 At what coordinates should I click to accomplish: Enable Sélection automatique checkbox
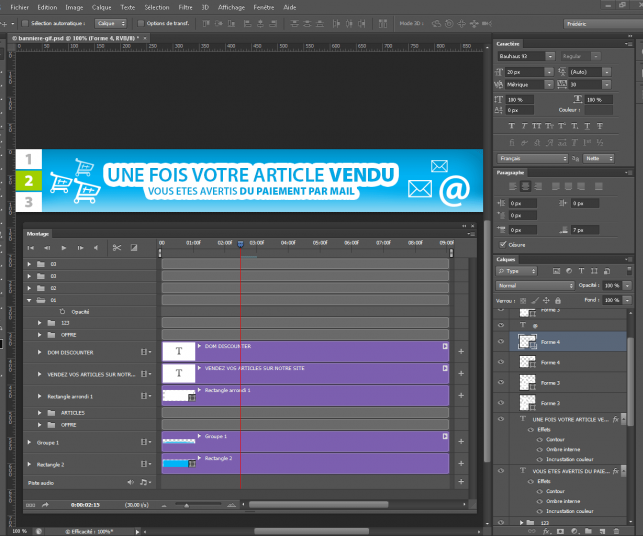click(x=25, y=23)
